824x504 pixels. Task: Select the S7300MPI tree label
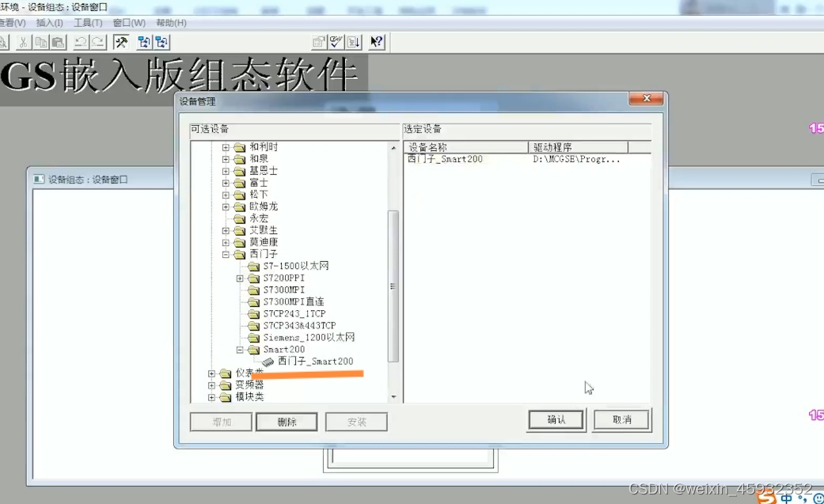tap(284, 290)
